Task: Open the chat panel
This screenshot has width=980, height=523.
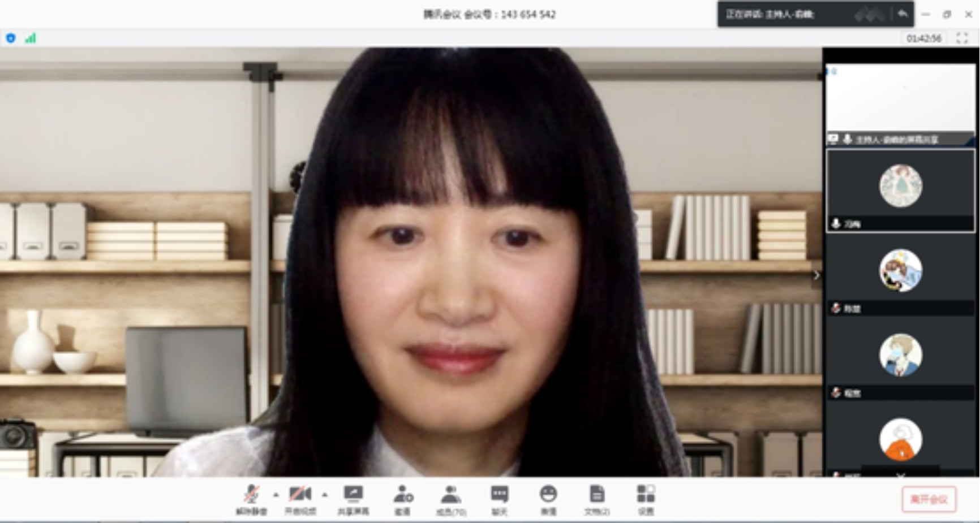Action: pyautogui.click(x=499, y=499)
